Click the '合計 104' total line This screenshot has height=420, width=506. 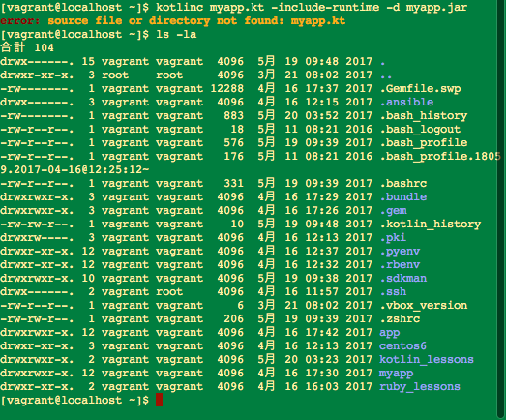pos(27,47)
